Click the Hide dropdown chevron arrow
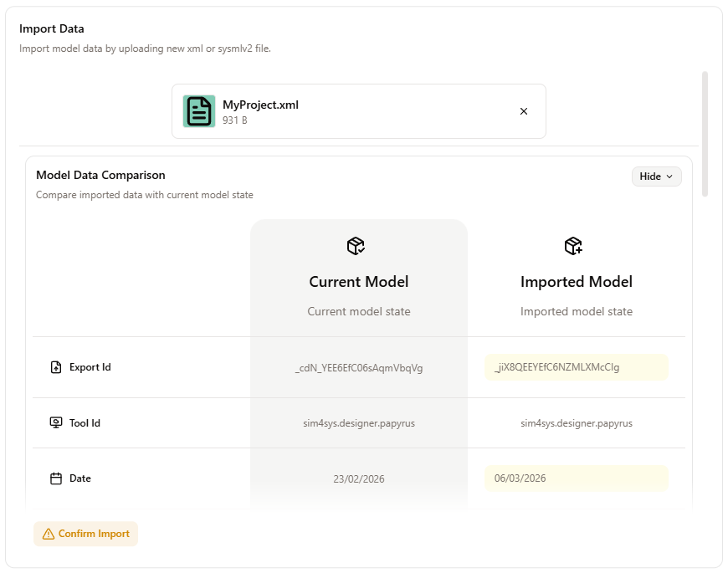The image size is (728, 573). click(669, 177)
